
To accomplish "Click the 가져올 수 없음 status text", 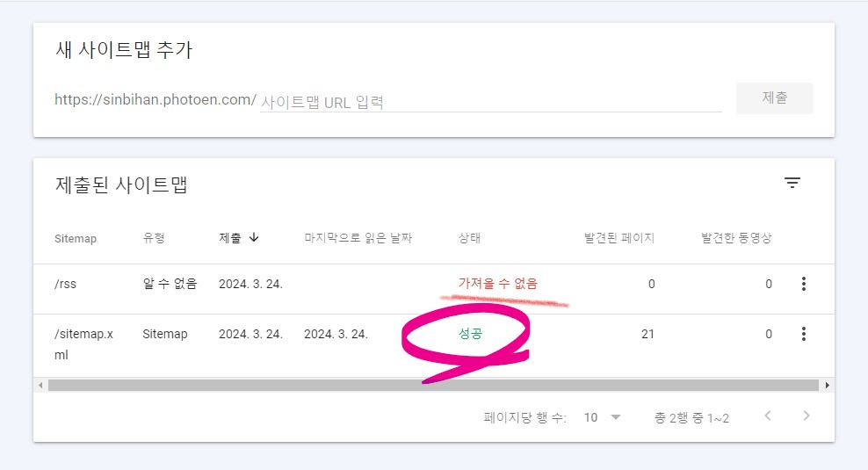I will (497, 284).
